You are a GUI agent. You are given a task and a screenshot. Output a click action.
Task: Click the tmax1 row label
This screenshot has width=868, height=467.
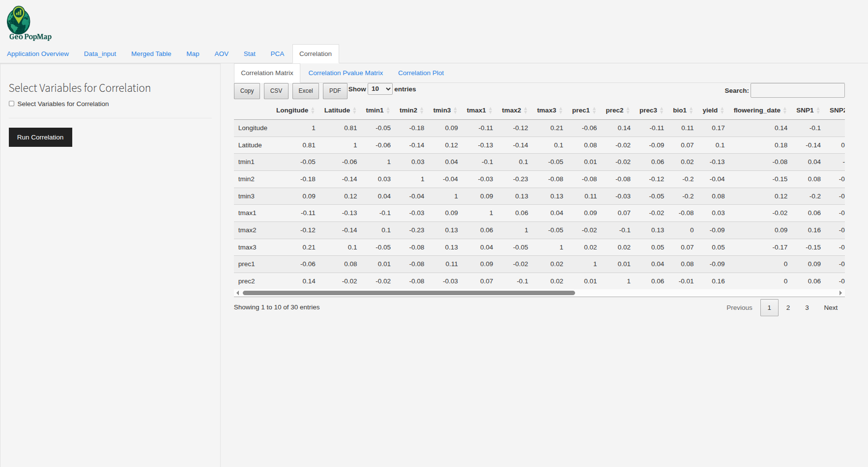pyautogui.click(x=247, y=213)
